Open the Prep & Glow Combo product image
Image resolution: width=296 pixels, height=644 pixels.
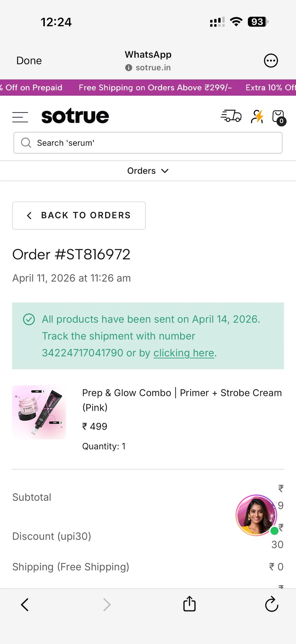pos(39,412)
